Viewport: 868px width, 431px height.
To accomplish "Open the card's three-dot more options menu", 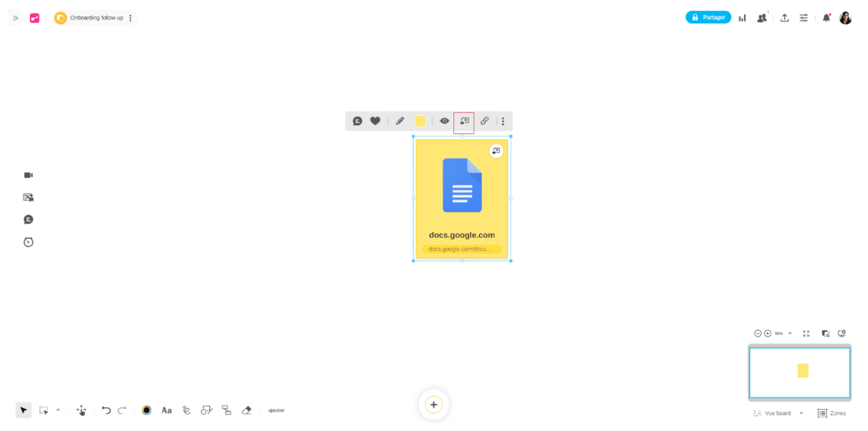I will coord(503,121).
